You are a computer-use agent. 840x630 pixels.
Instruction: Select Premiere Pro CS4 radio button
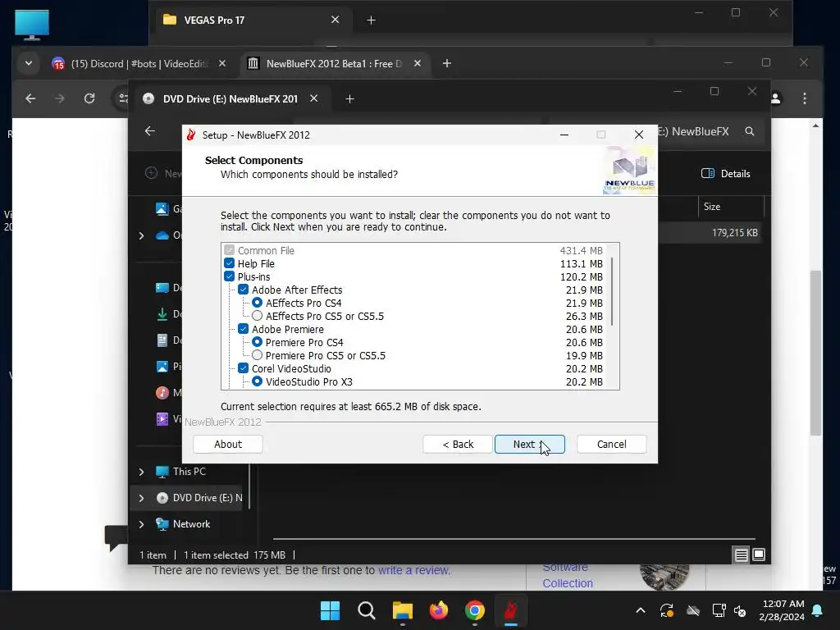[257, 342]
